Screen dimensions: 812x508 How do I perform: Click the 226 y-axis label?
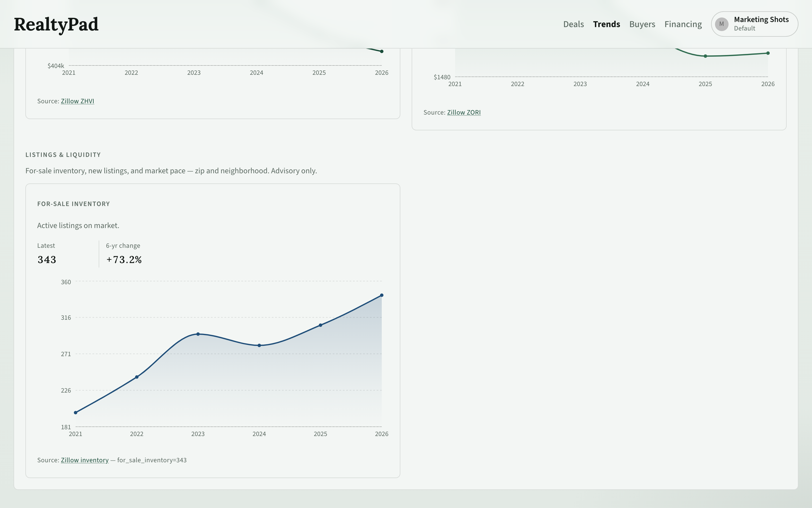pyautogui.click(x=66, y=390)
